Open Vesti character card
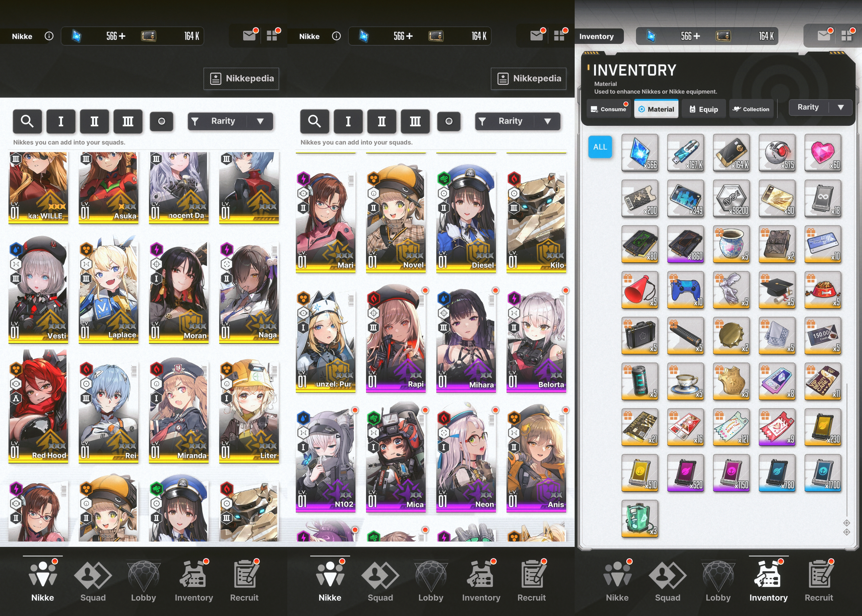862x616 pixels. pos(38,290)
